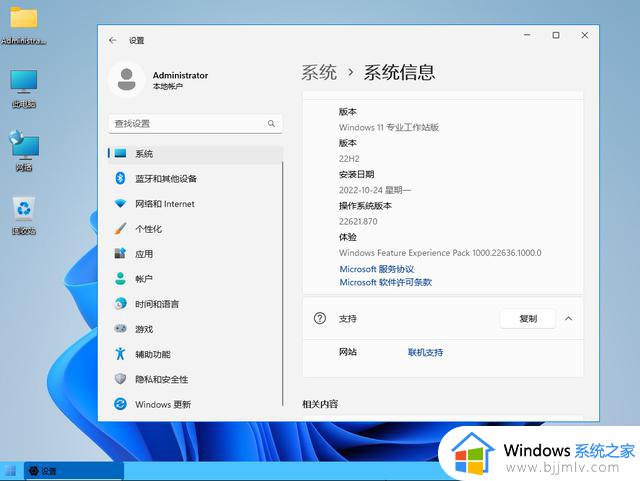The width and height of the screenshot is (640, 481).
Task: Click the back arrow in Settings
Action: 113,40
